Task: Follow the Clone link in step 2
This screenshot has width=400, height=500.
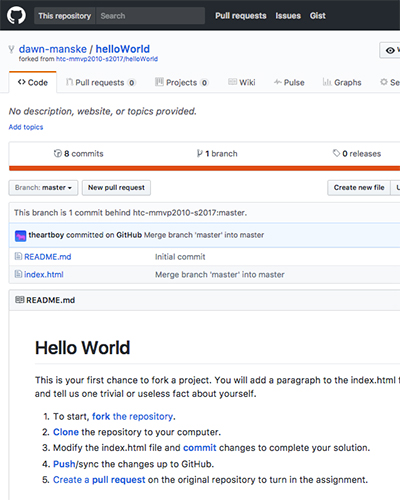Action: [66, 432]
